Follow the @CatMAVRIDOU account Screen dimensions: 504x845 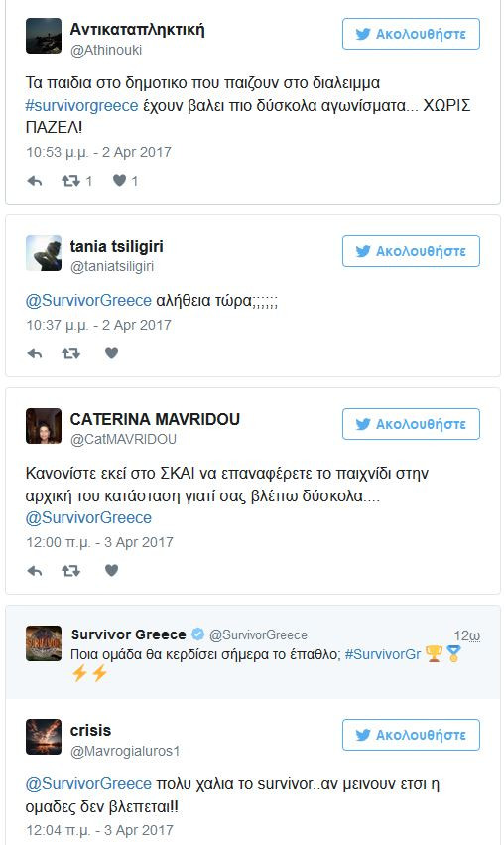(x=411, y=424)
